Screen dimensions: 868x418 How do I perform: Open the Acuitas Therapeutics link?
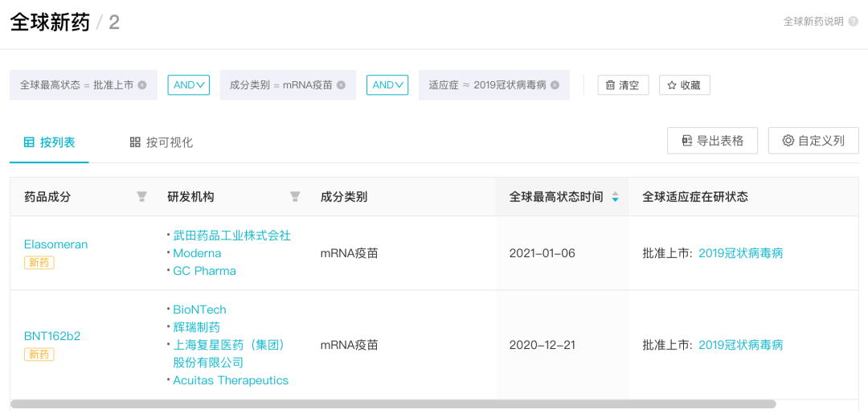[231, 380]
